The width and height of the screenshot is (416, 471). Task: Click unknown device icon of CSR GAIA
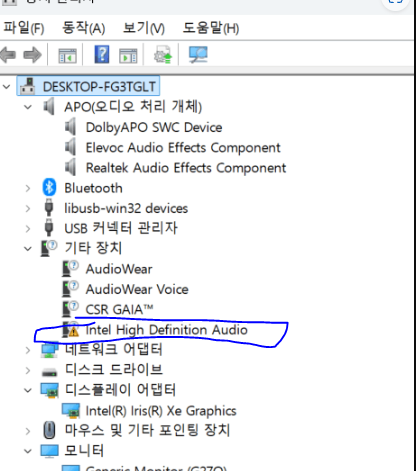70,309
